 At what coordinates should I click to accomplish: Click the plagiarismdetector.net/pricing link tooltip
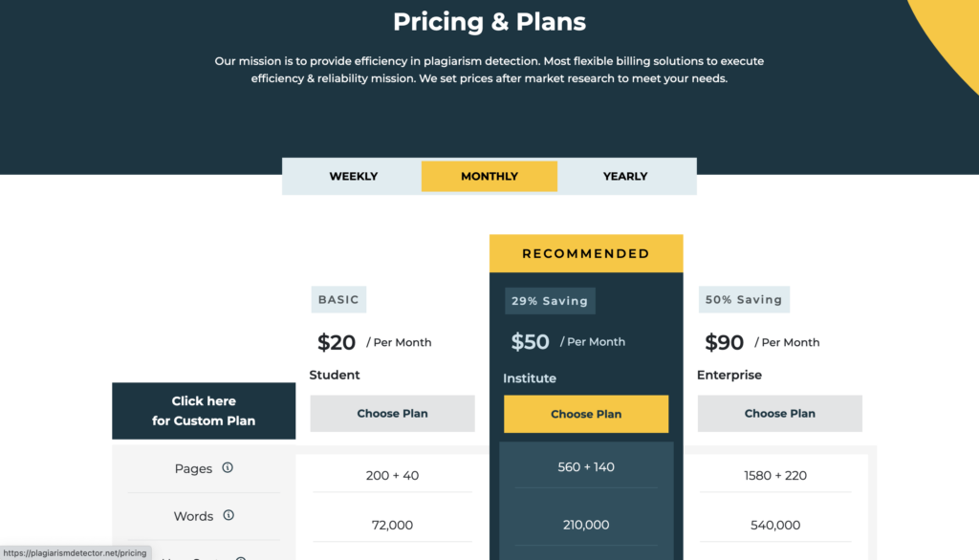coord(75,551)
